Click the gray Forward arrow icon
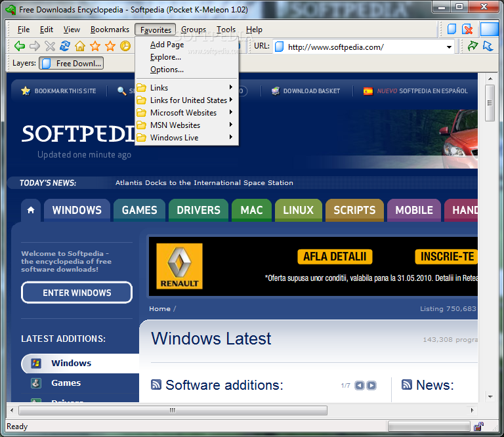 tap(35, 47)
